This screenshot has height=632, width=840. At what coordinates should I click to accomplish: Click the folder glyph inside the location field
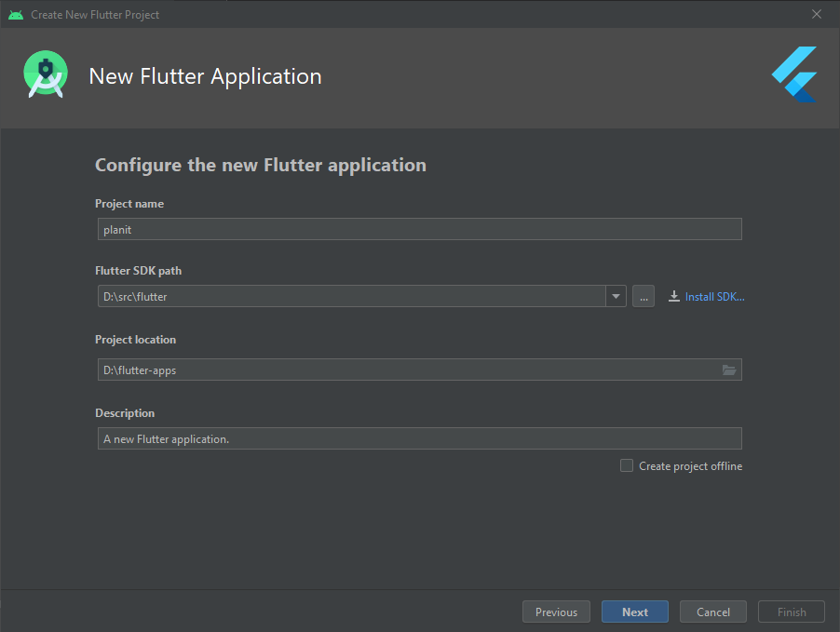(x=729, y=370)
